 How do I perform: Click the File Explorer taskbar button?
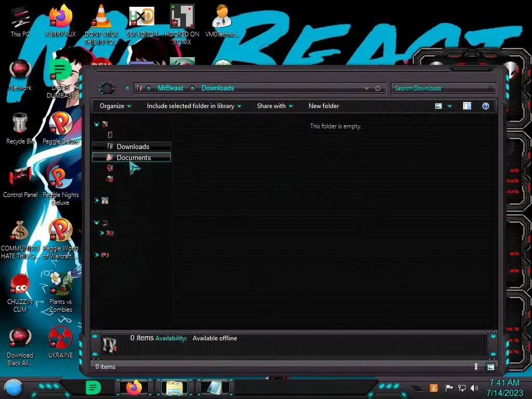coord(175,388)
